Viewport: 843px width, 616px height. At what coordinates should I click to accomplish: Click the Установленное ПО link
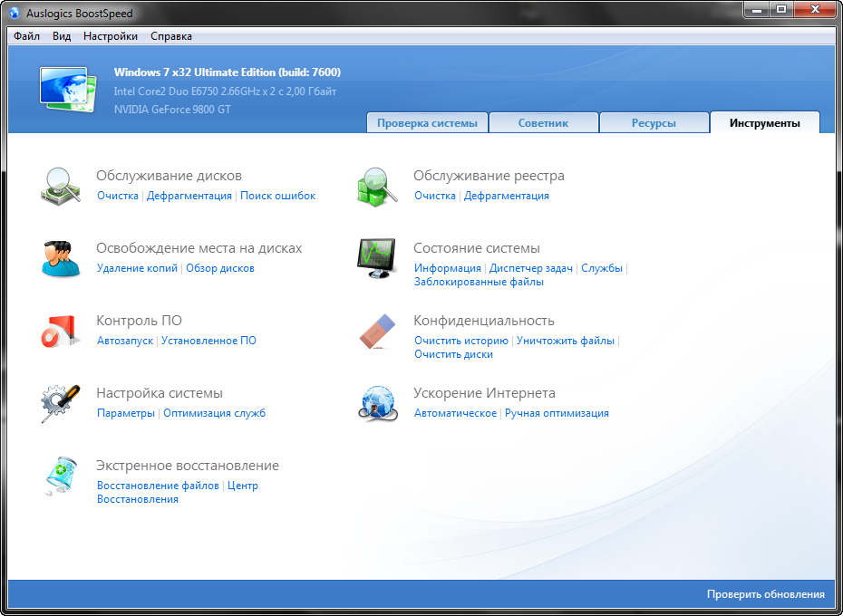[x=208, y=341]
